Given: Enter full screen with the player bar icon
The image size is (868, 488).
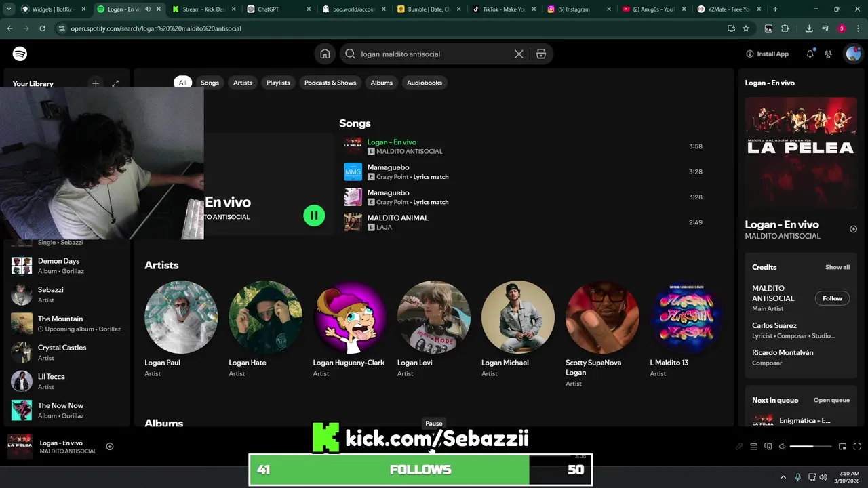Looking at the screenshot, I should (x=857, y=446).
